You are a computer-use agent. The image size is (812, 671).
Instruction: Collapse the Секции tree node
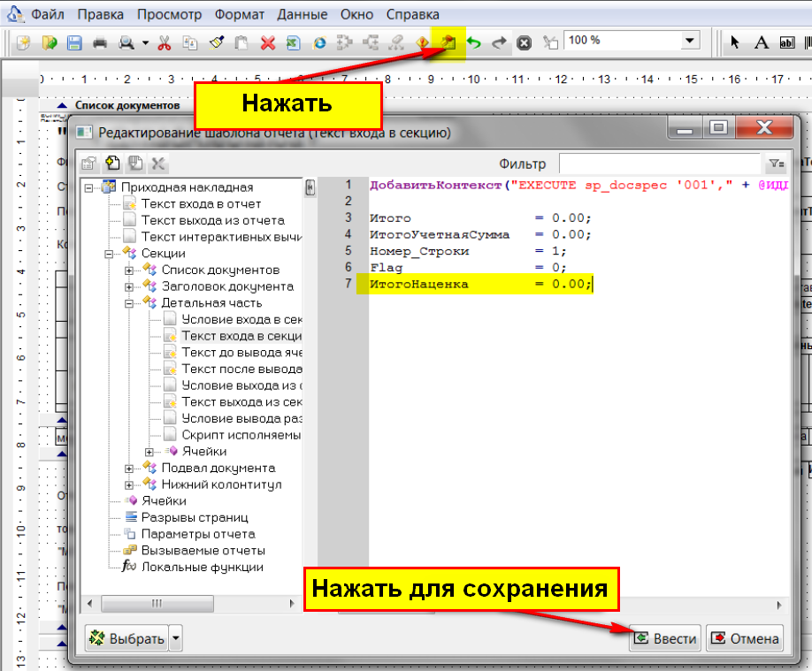tap(110, 254)
